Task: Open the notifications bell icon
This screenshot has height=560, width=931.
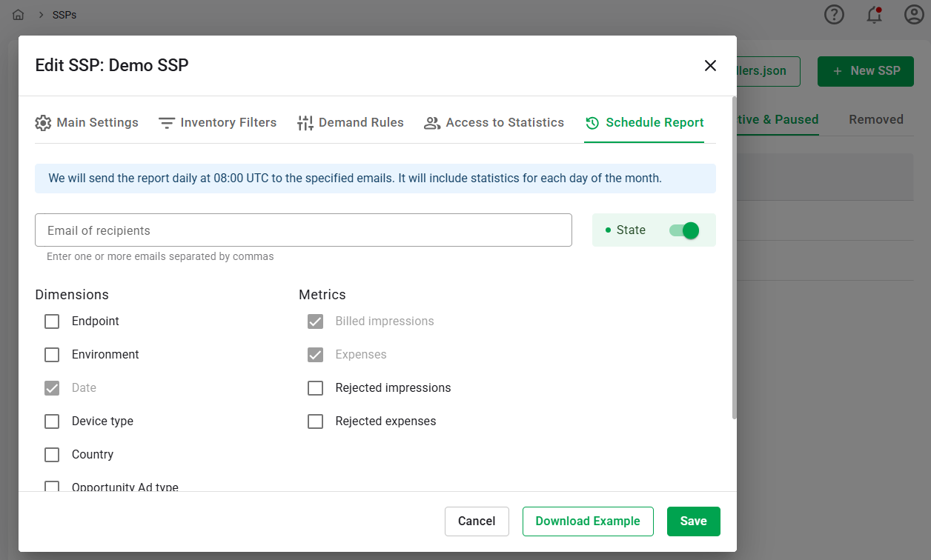Action: (874, 15)
